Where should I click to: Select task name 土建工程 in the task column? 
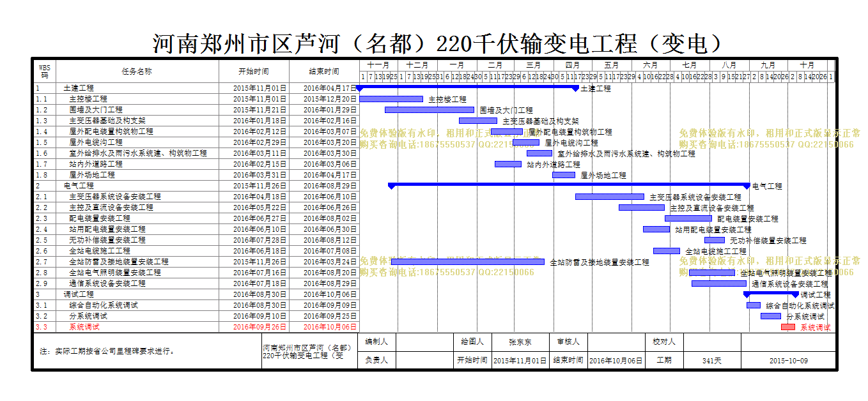pos(79,88)
